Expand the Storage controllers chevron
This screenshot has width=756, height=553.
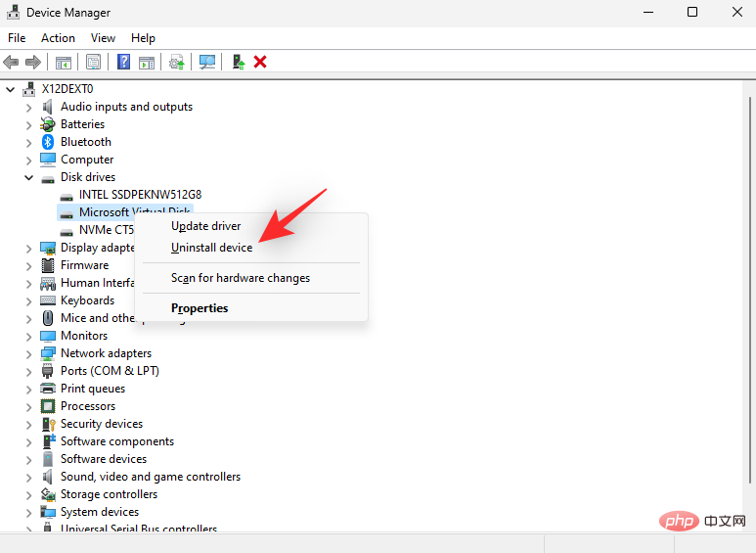coord(29,495)
